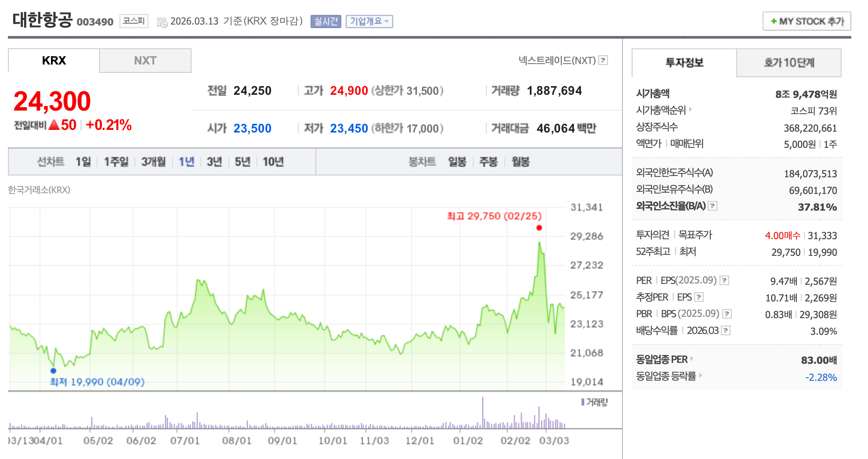Select the 일봉 candlestick chart

tap(457, 162)
